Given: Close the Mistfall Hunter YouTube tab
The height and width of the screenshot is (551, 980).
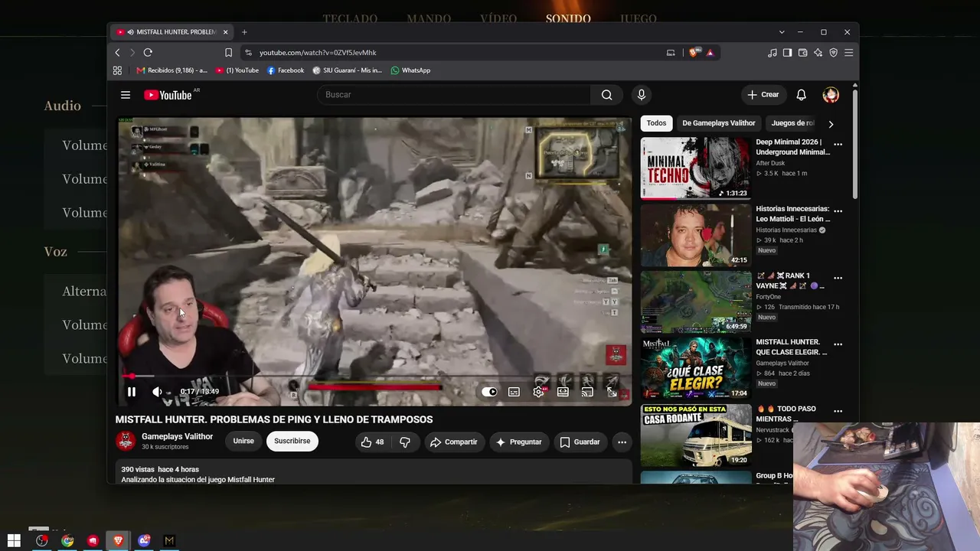Looking at the screenshot, I should (x=225, y=32).
